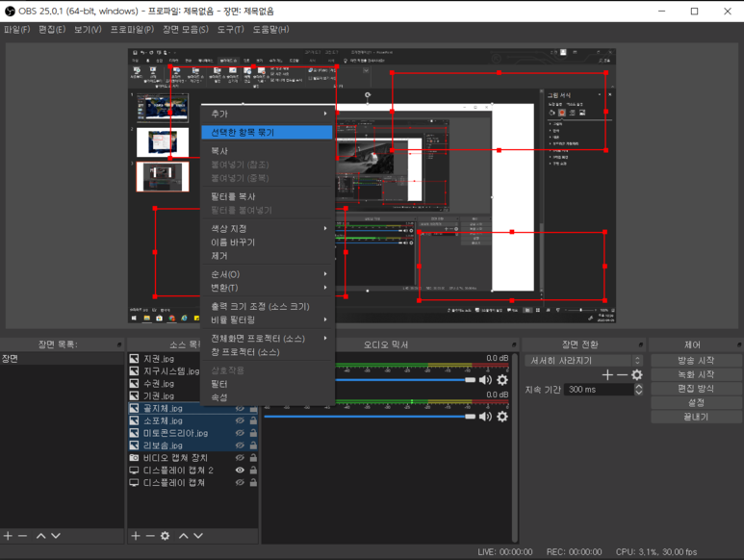Move selected source down in the source list

click(x=198, y=536)
